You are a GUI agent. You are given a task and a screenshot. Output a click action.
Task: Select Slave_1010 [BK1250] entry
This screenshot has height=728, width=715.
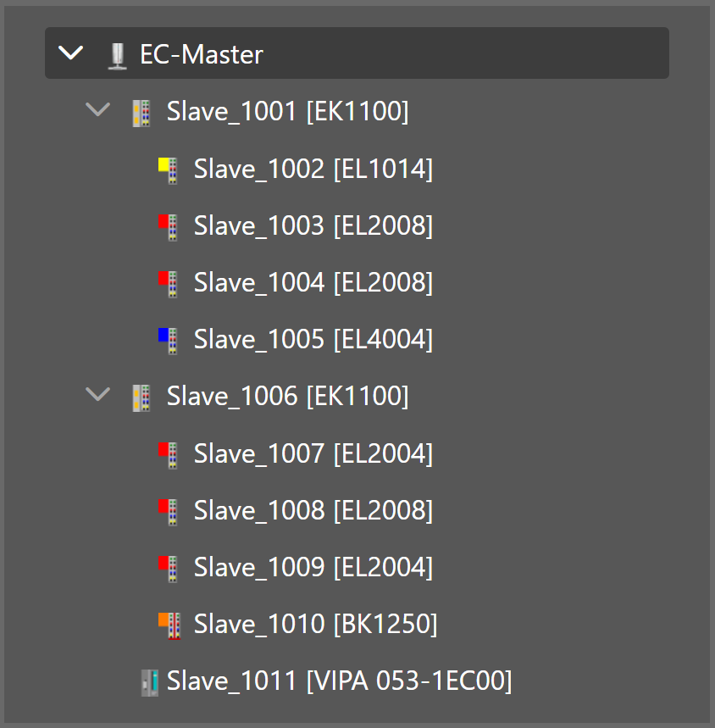click(x=315, y=624)
